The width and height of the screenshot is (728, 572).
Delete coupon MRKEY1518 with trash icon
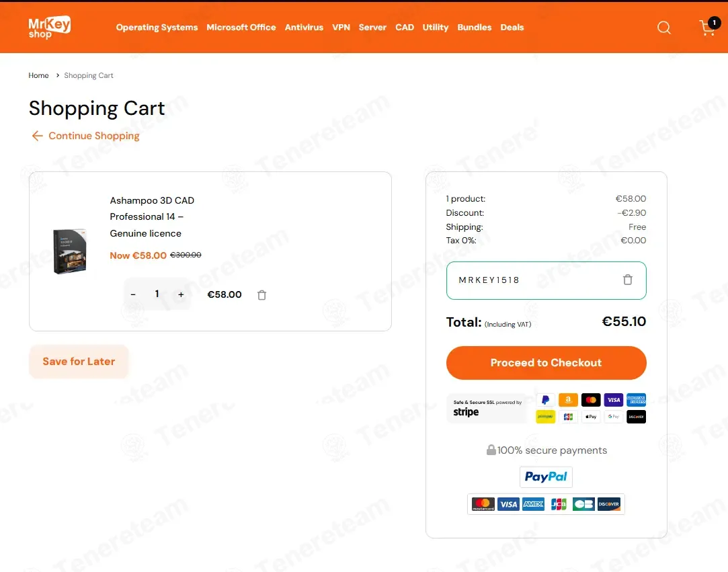point(628,280)
